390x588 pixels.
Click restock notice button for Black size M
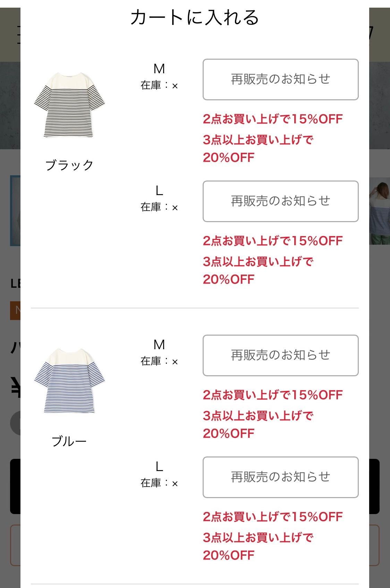click(280, 79)
